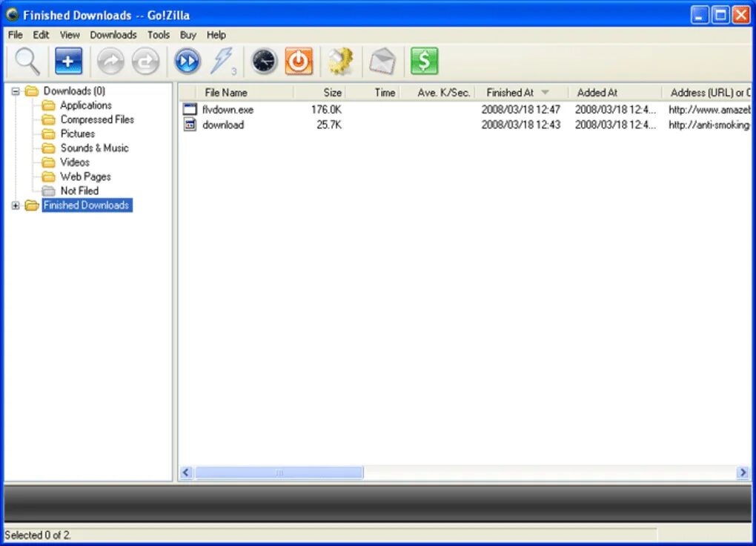This screenshot has height=546, width=756.
Task: Open the Downloads menu
Action: (x=113, y=35)
